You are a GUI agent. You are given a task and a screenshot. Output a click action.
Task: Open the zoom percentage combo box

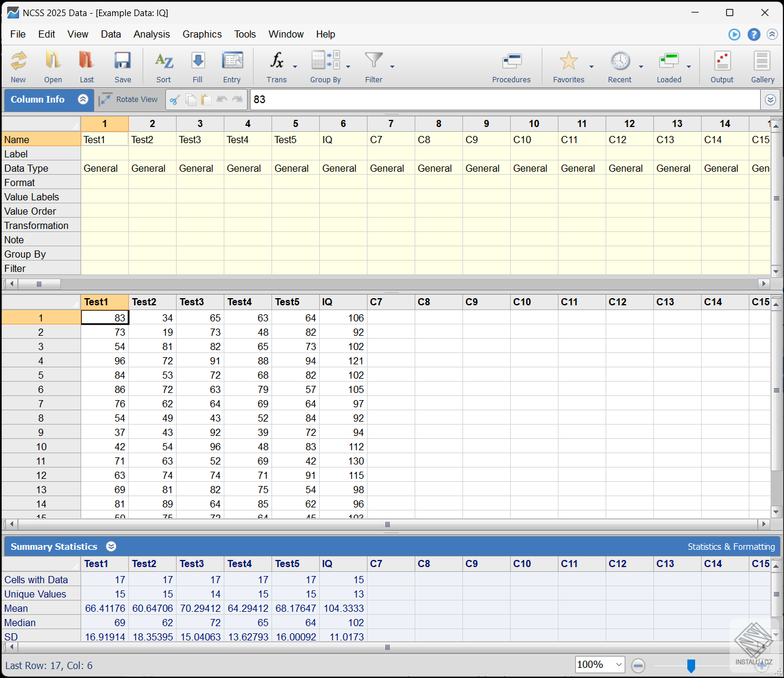coord(600,664)
